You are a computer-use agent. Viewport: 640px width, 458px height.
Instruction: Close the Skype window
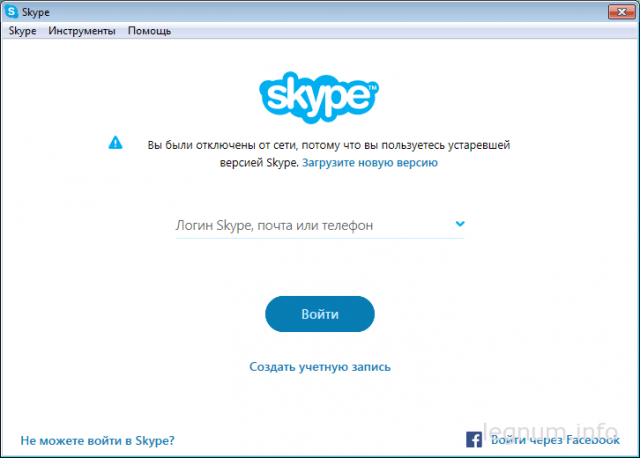[621, 12]
